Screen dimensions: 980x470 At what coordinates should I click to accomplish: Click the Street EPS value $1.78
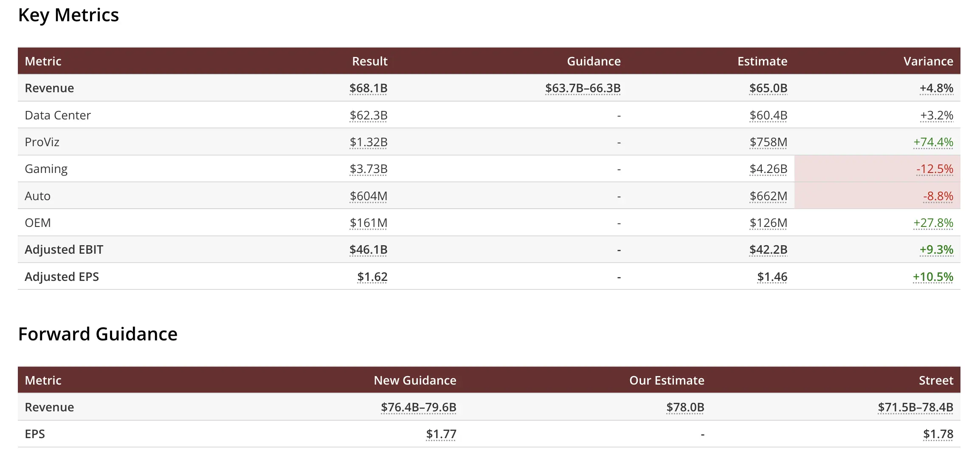938,434
